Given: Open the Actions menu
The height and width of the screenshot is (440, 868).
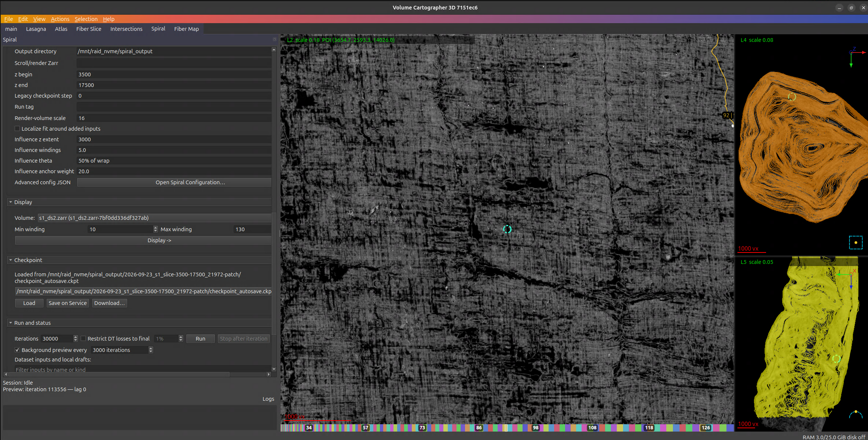Looking at the screenshot, I should point(60,19).
